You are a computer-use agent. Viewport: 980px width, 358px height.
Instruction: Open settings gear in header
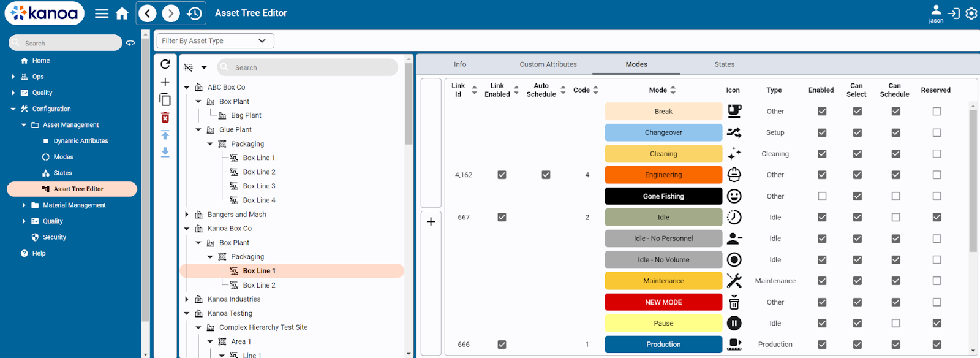(971, 13)
